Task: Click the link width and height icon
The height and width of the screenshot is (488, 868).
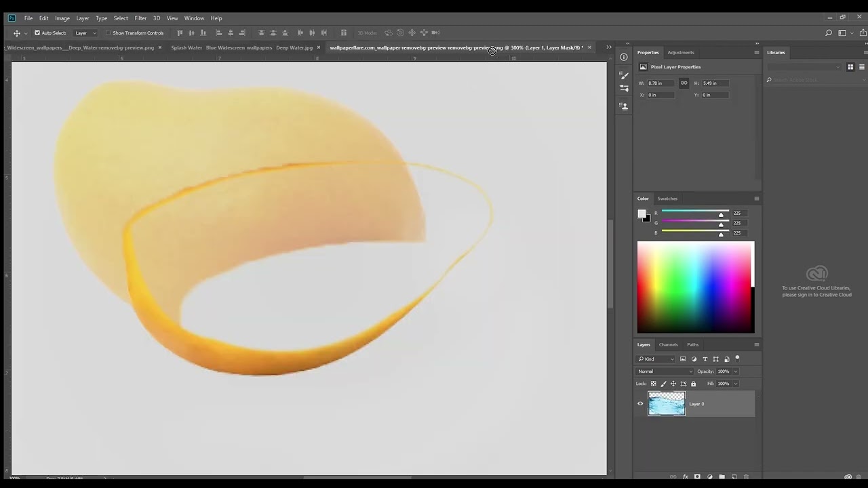Action: 684,83
